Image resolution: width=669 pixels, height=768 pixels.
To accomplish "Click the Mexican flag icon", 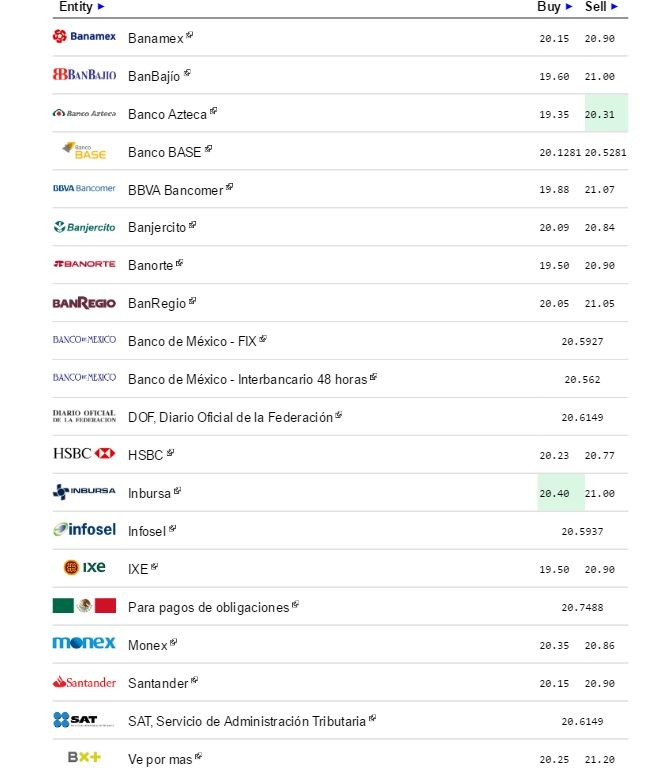I will click(84, 606).
